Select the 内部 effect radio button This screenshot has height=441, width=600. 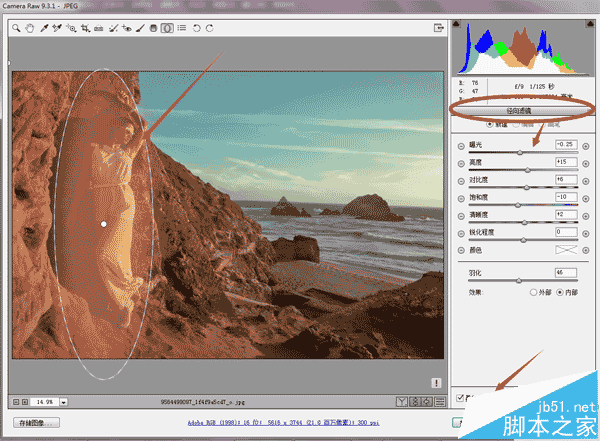click(x=560, y=292)
